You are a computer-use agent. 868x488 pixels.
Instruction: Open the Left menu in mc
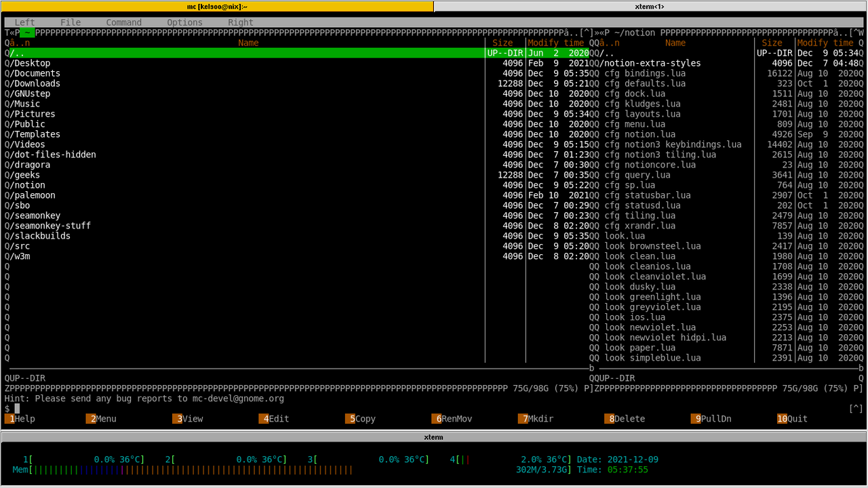pyautogui.click(x=24, y=22)
